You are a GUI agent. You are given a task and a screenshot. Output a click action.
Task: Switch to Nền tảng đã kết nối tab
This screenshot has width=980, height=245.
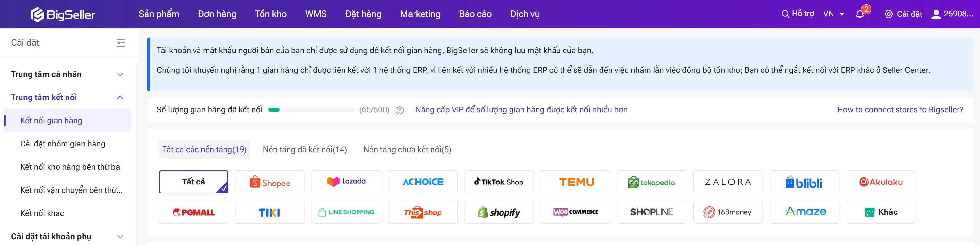point(305,149)
